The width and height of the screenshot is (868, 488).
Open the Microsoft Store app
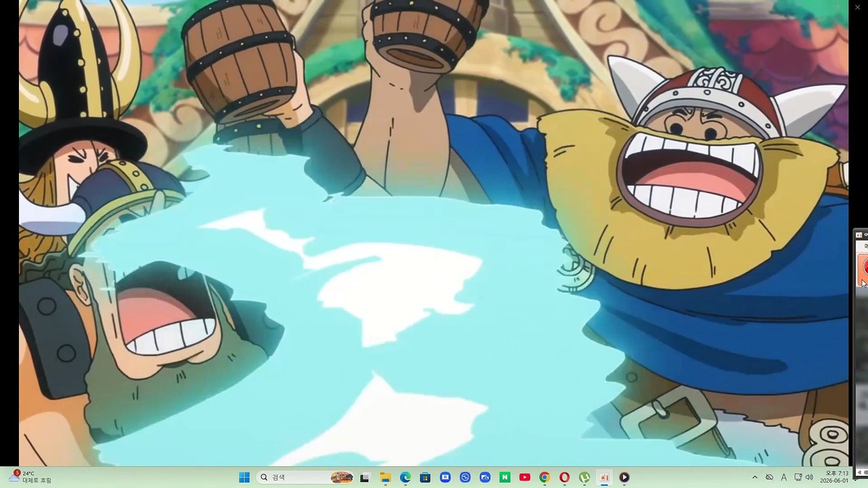click(x=425, y=478)
